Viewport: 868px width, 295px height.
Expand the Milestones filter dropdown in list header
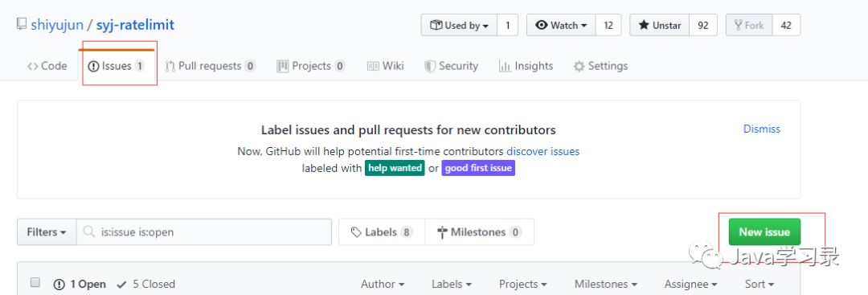coord(606,284)
